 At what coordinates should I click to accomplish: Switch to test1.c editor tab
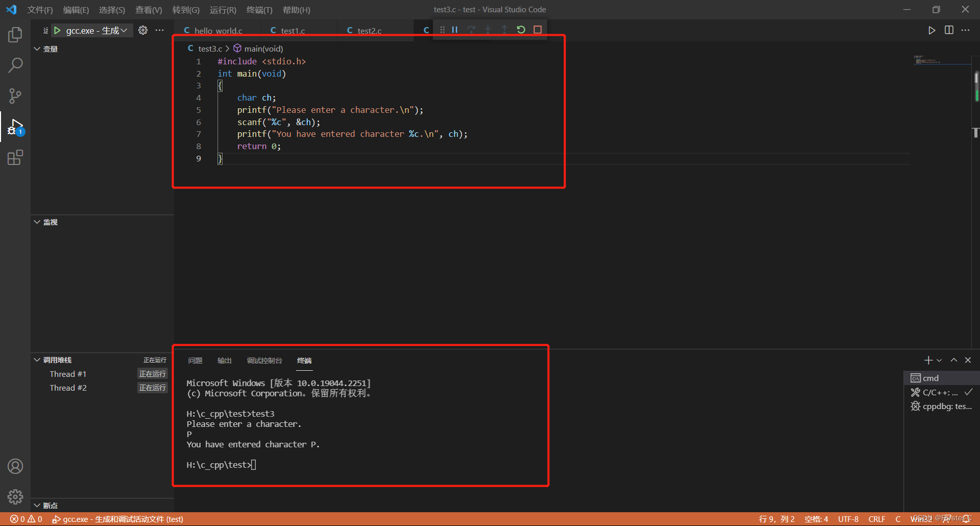[x=299, y=31]
